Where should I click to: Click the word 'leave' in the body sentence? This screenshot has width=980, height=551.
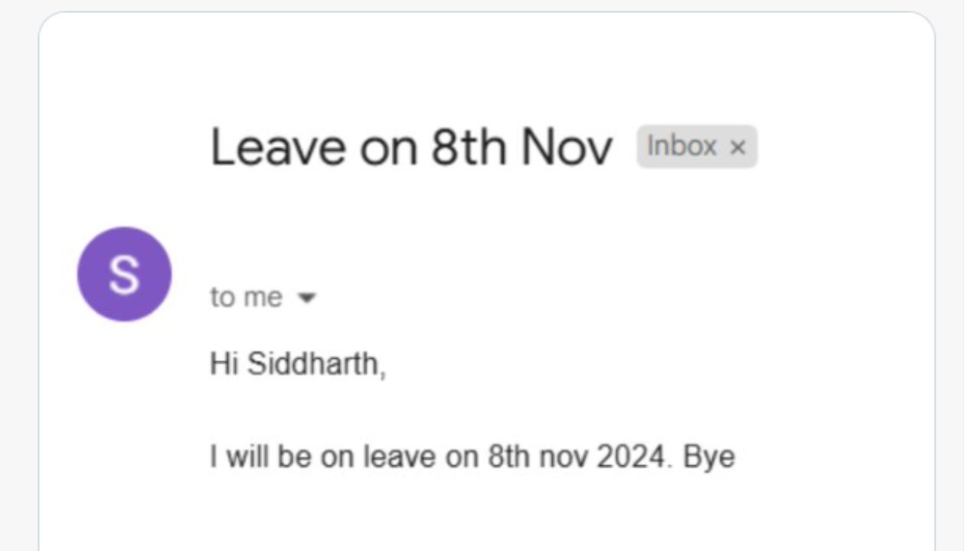[390, 456]
